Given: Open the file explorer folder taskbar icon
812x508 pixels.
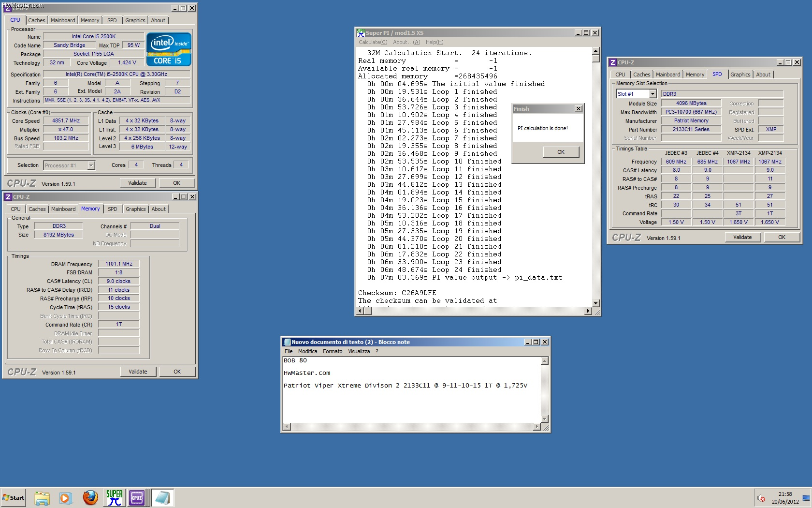Looking at the screenshot, I should point(42,498).
